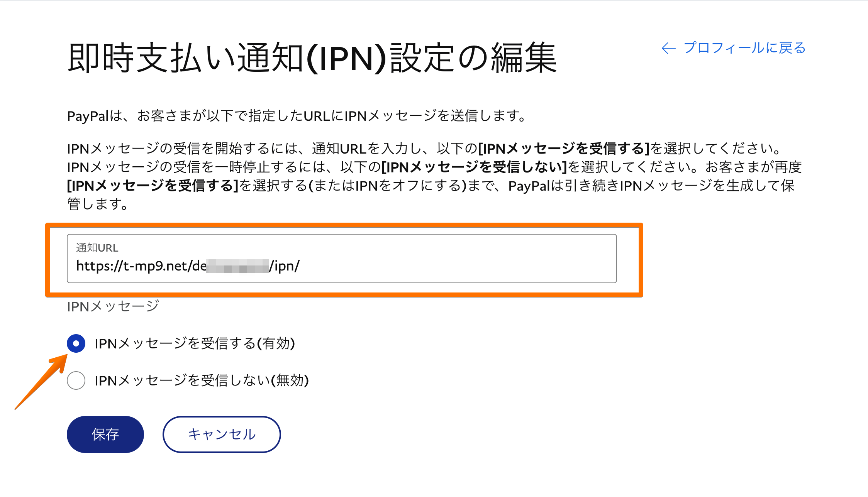Click the bold [IPNメッセージを受信する] after 以下の

click(x=564, y=149)
